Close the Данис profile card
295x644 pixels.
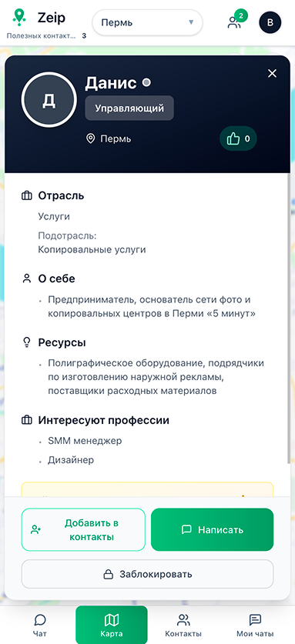[x=272, y=74]
